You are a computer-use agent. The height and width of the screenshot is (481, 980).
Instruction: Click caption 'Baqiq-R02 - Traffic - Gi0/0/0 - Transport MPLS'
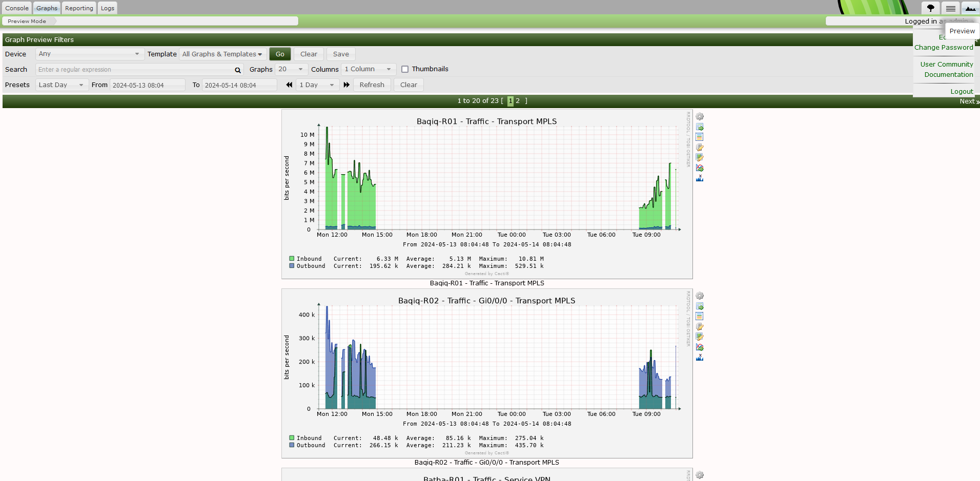tap(487, 463)
